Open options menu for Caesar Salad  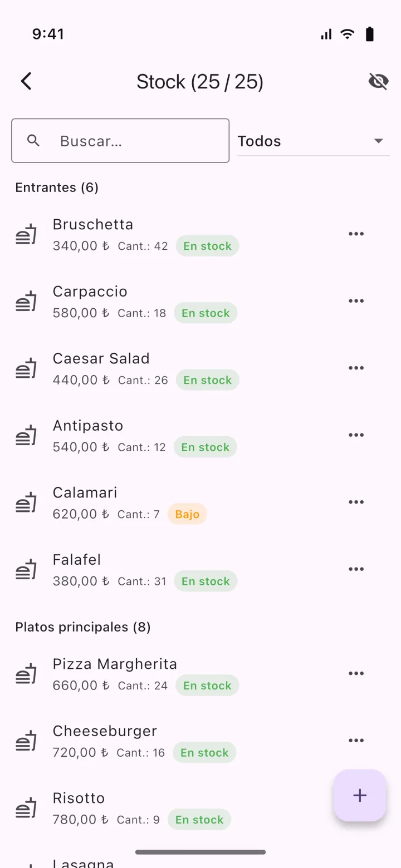pos(356,368)
